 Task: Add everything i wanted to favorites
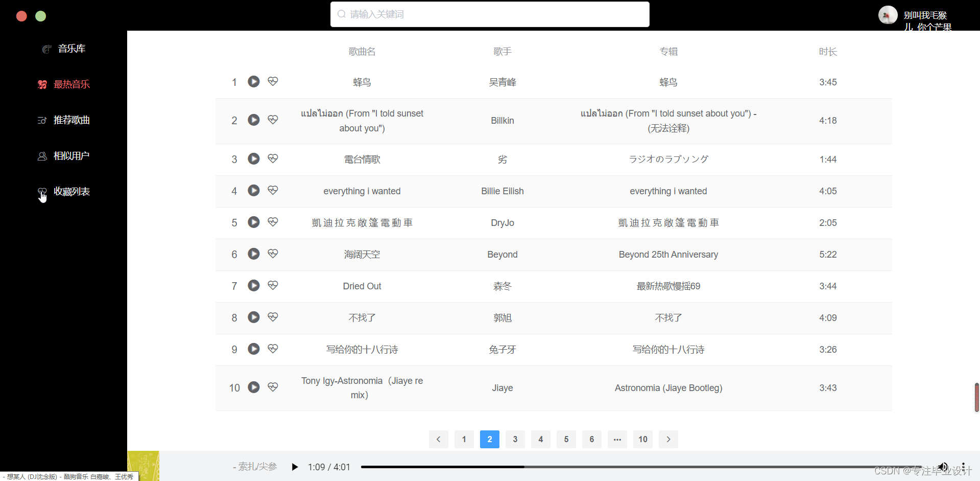(273, 190)
